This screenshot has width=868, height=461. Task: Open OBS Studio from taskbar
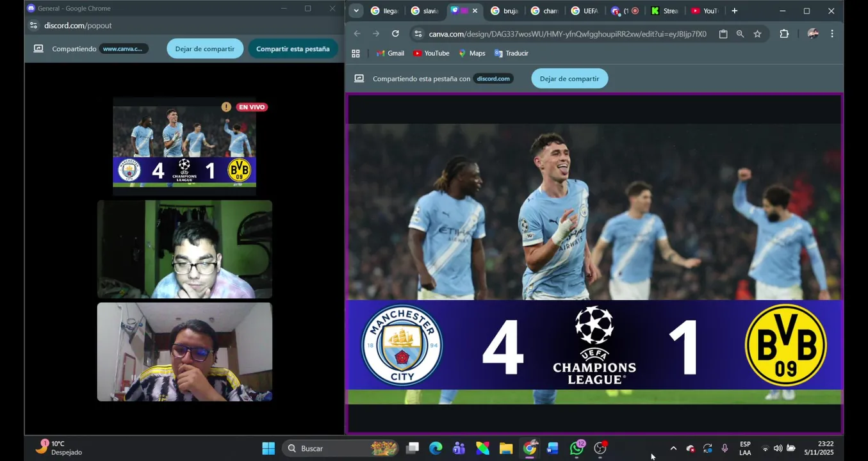[600, 448]
